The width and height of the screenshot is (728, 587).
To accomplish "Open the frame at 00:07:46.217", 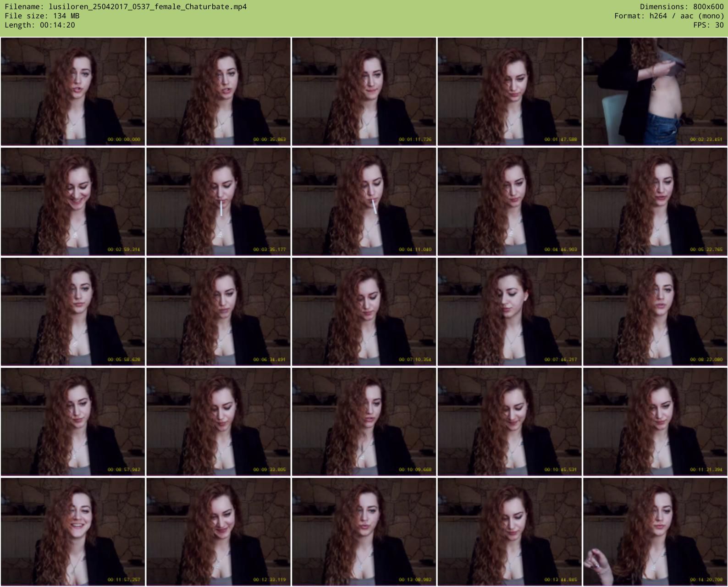I will [x=509, y=312].
